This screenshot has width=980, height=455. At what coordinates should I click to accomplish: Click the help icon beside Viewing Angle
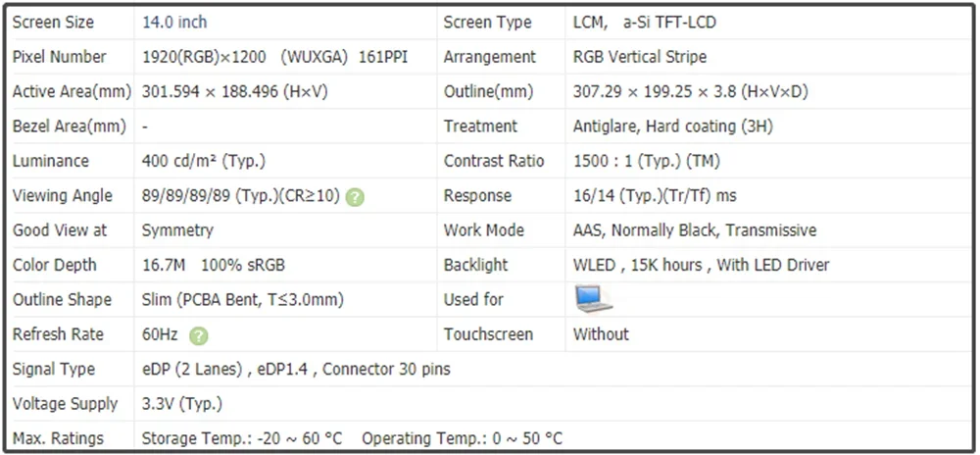point(355,196)
